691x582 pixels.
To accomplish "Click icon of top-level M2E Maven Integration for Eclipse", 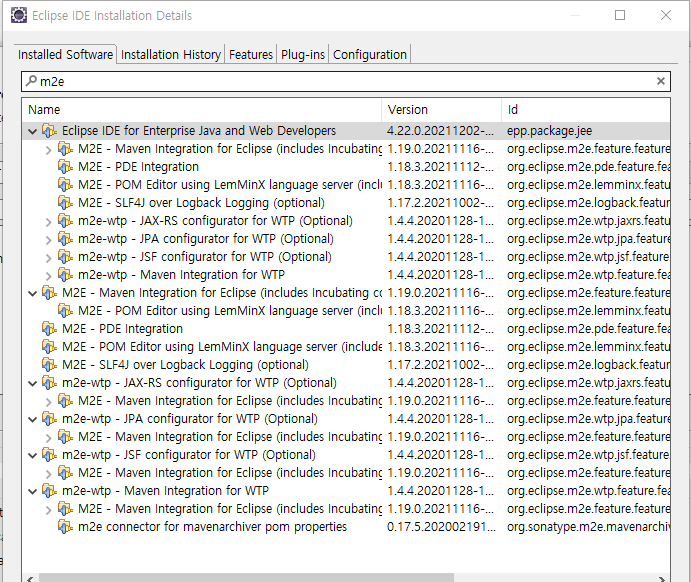I will pyautogui.click(x=49, y=293).
